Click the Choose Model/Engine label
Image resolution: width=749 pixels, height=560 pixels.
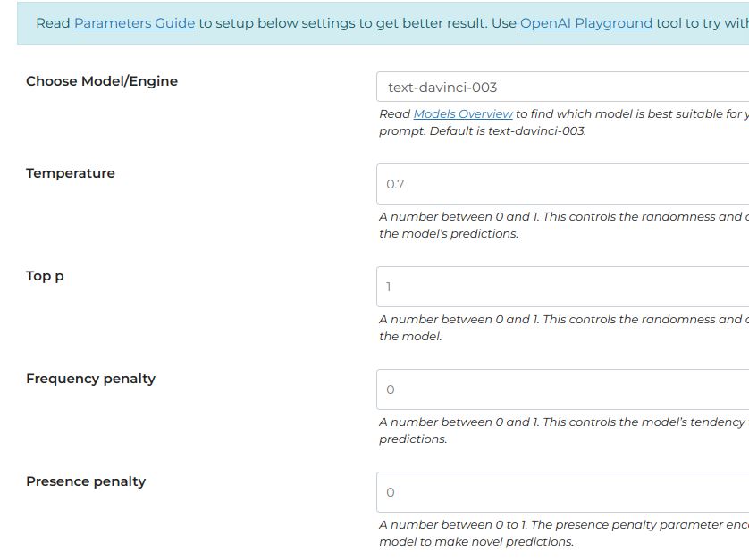tap(102, 81)
